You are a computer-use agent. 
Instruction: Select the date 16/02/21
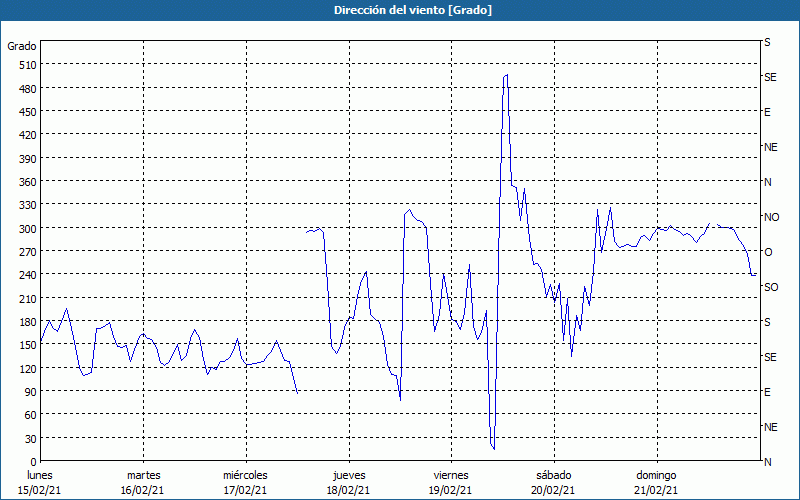[142, 490]
